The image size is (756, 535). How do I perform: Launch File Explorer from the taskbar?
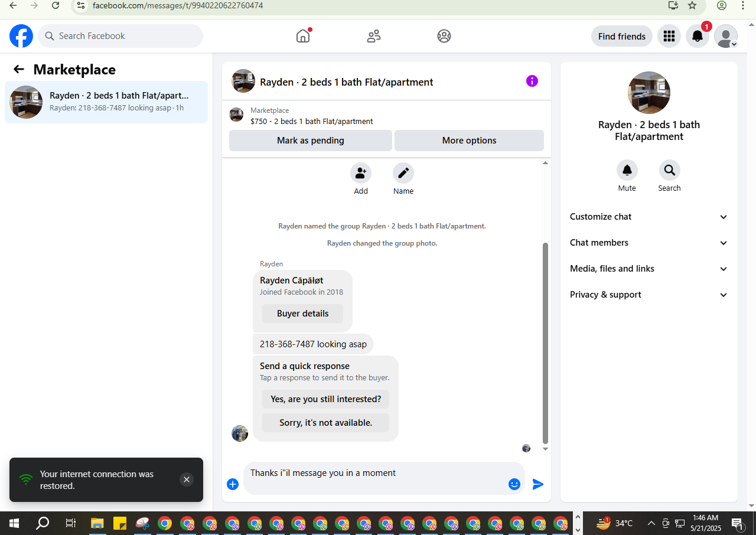[97, 523]
